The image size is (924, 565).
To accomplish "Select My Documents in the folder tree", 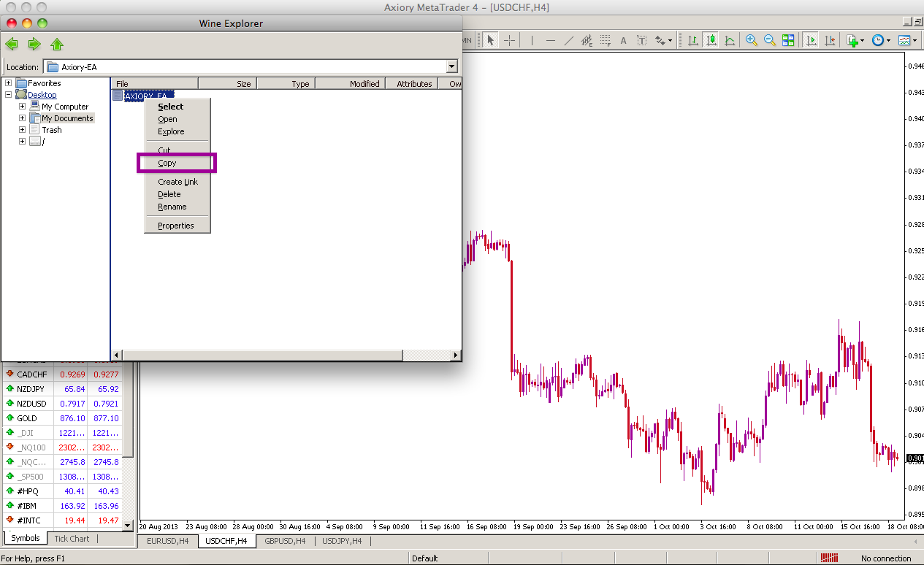I will tap(67, 118).
